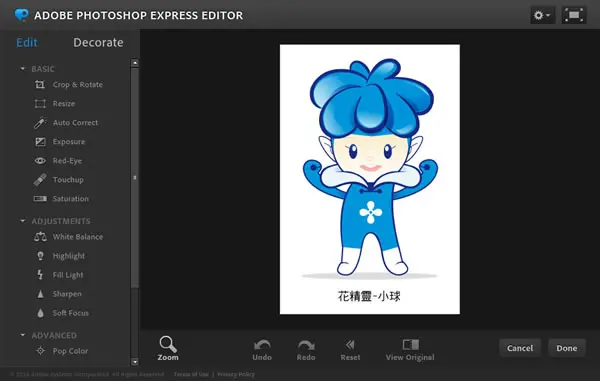Screen dimensions: 600x381
Task: Switch to the Decorate tab
Action: 98,42
